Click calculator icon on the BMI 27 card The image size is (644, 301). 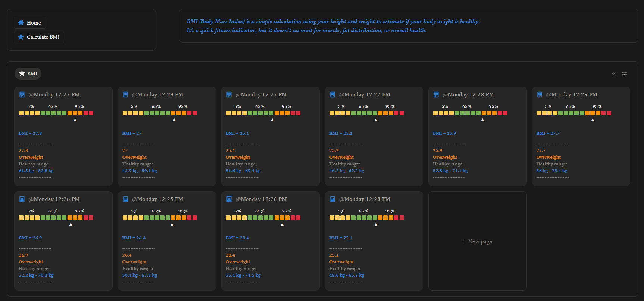coord(125,95)
